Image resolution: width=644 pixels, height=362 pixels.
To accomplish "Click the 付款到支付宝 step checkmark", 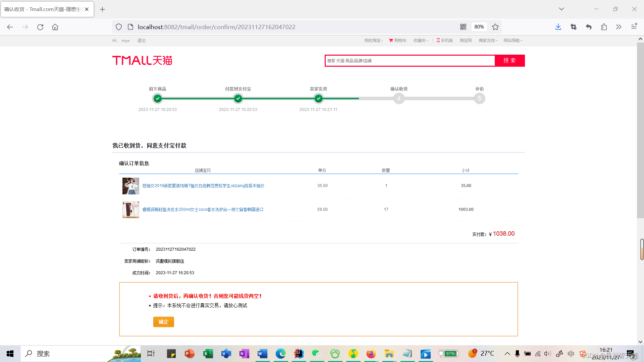I will click(x=238, y=99).
